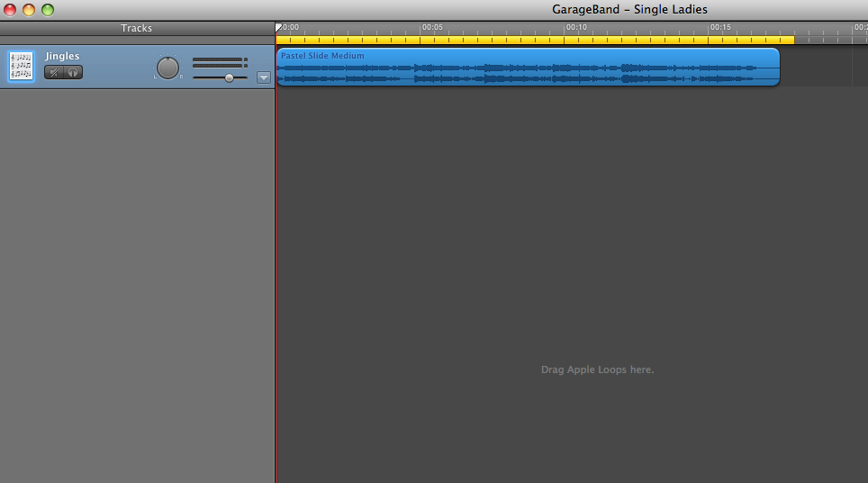This screenshot has width=868, height=483.
Task: Select the Pastel Slide Medium audio region
Action: click(527, 68)
